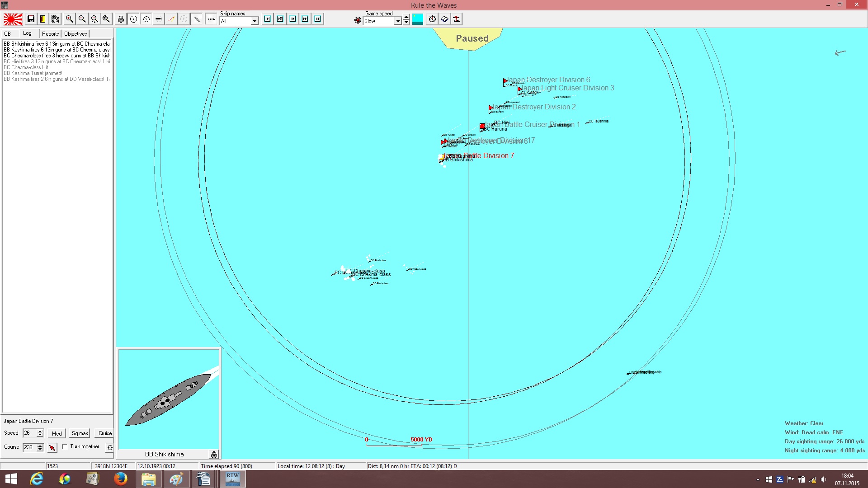
Task: Click the Sq max speed button
Action: [x=80, y=433]
